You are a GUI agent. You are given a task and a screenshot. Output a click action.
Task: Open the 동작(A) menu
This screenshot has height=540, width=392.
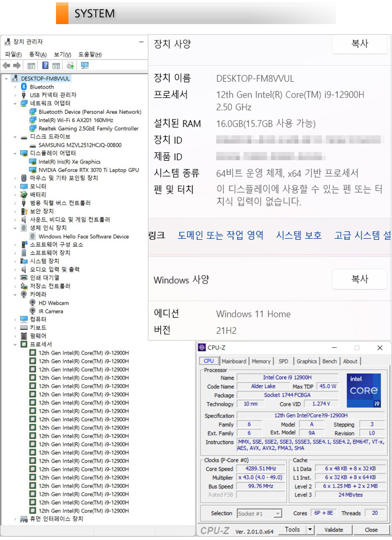(38, 54)
